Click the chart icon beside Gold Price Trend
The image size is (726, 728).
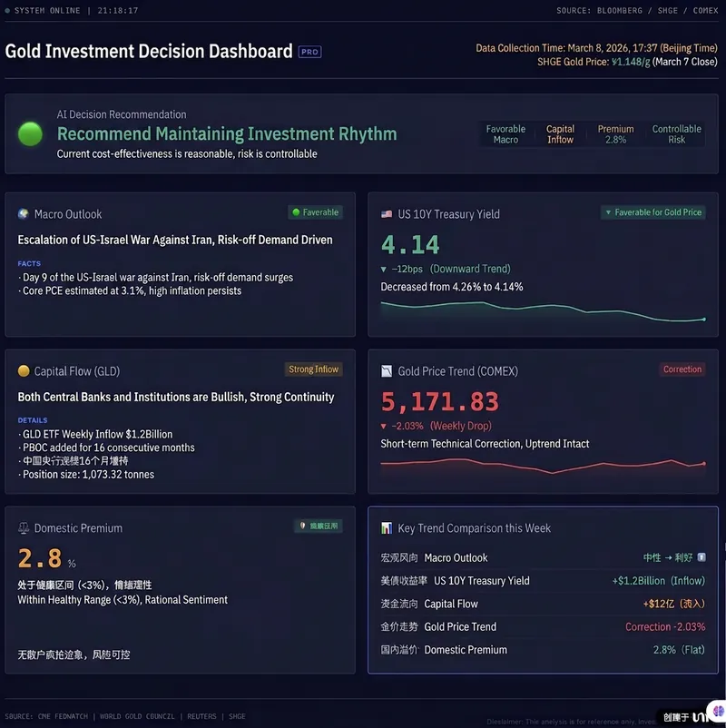coord(387,371)
